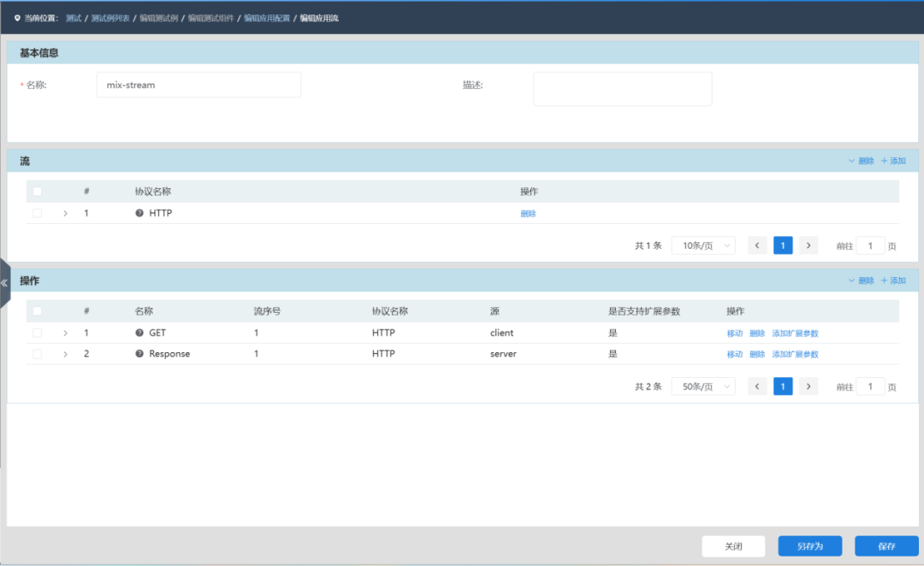The height and width of the screenshot is (566, 924).
Task: Check the GET row checkbox
Action: point(37,333)
